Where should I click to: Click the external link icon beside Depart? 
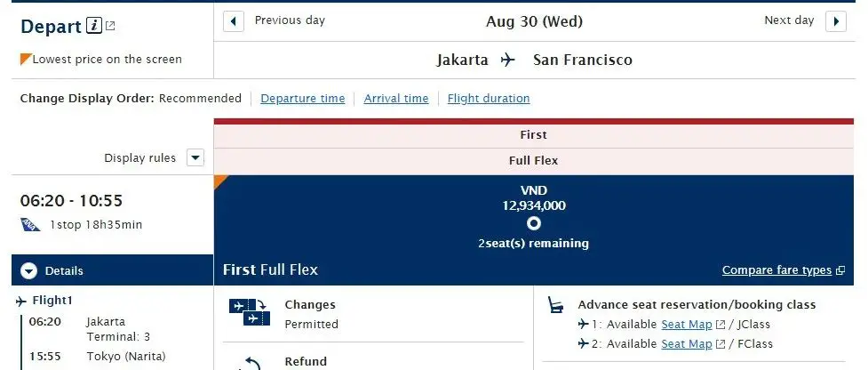pyautogui.click(x=110, y=26)
